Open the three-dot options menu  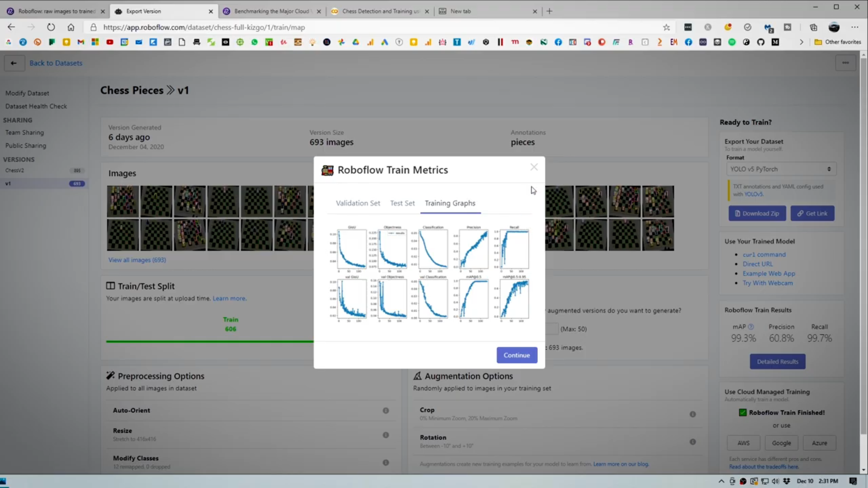[845, 63]
